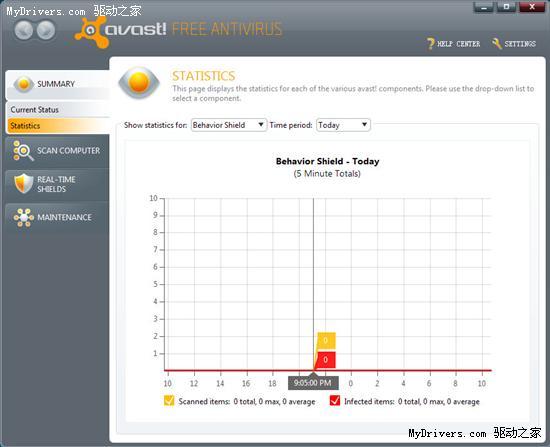
Task: Click 'Scanned items: 0 total' legend text
Action: tap(247, 401)
